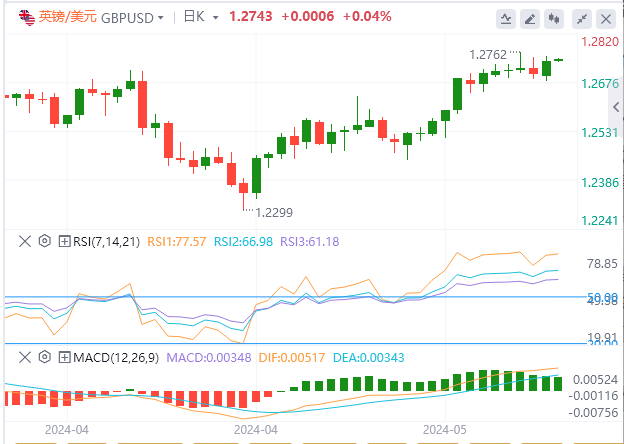
Task: Click the GBP/USD flag icon
Action: tap(27, 18)
